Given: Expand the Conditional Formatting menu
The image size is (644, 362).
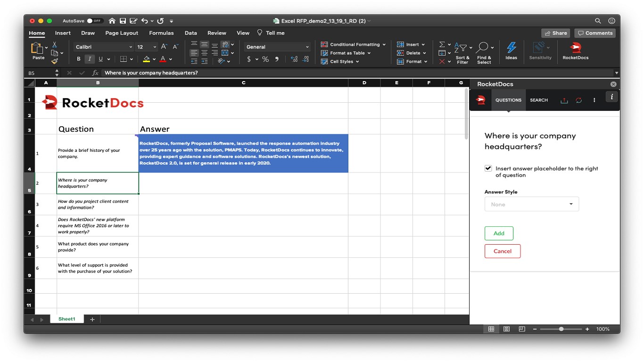Looking at the screenshot, I should 353,44.
